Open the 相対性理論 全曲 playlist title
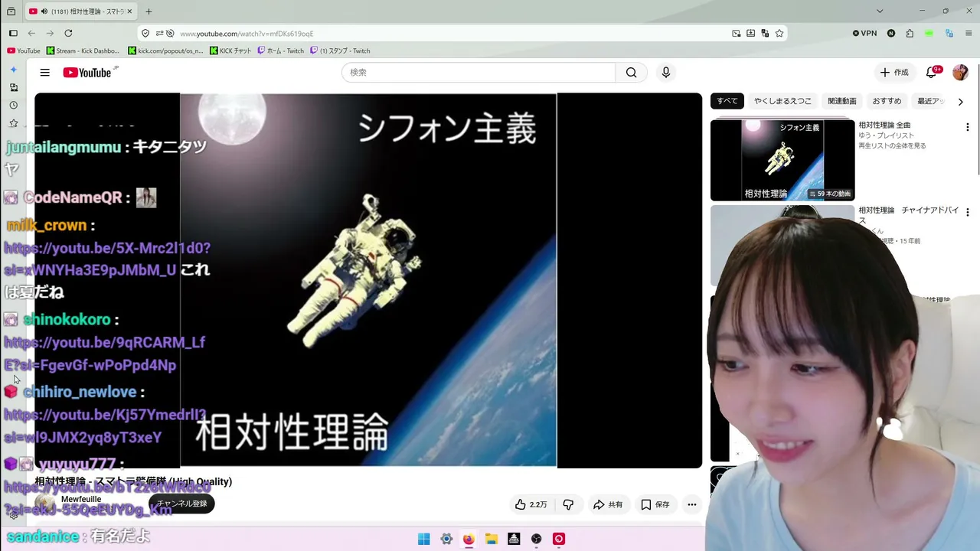 pyautogui.click(x=884, y=125)
